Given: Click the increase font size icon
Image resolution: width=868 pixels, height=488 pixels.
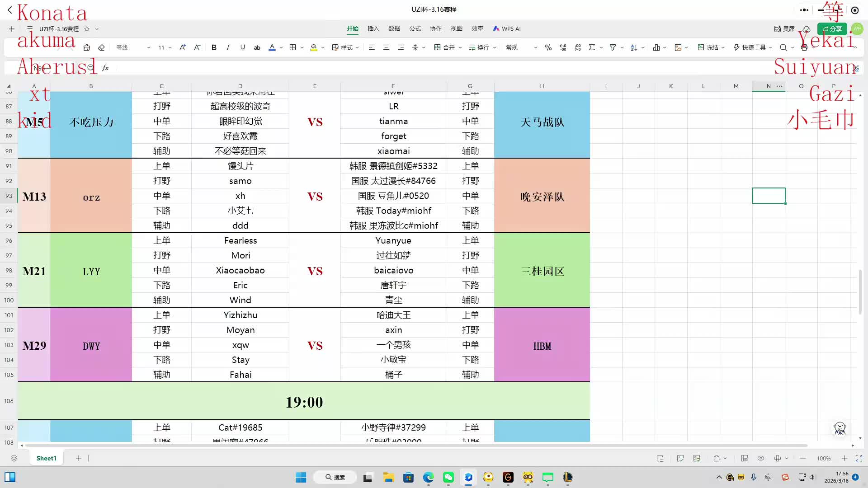Looking at the screenshot, I should point(183,47).
